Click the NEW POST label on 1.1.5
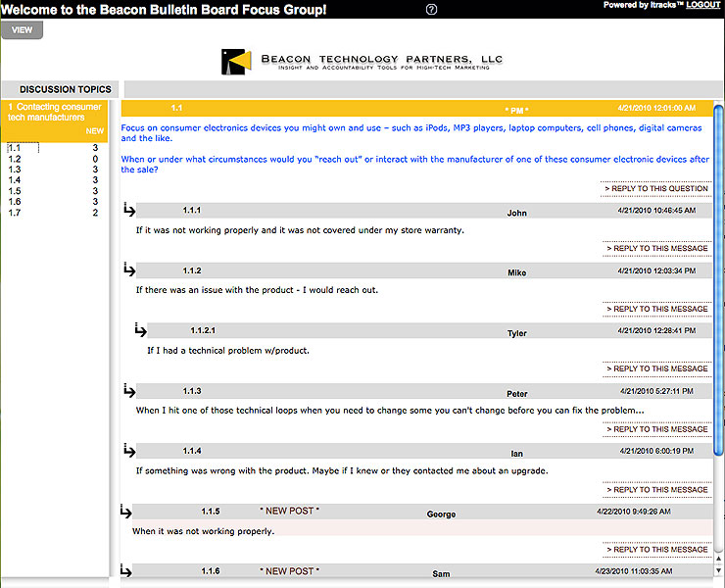 click(x=289, y=512)
